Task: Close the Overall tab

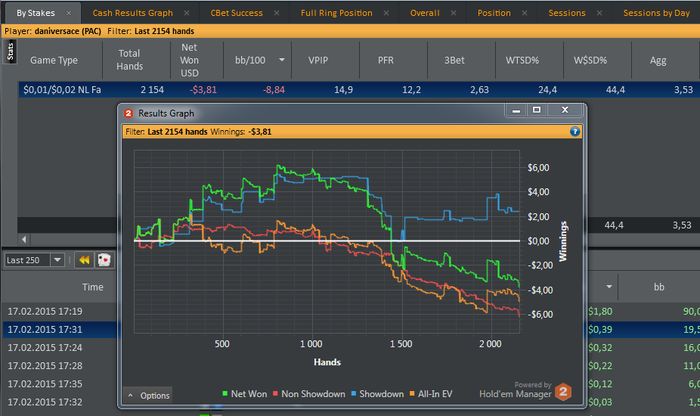Action: click(454, 13)
